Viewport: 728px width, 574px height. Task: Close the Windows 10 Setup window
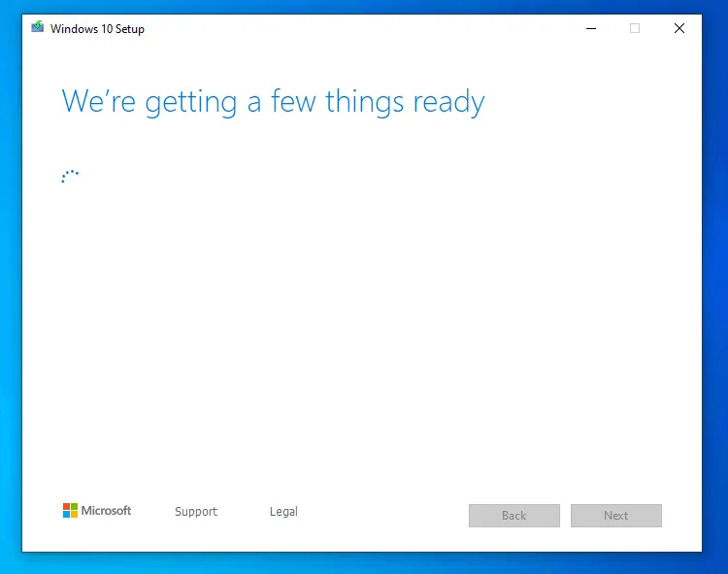click(x=679, y=28)
